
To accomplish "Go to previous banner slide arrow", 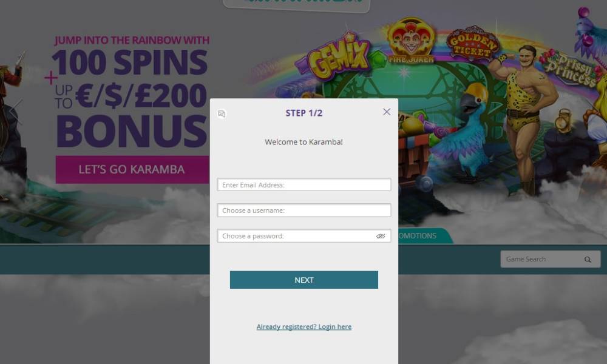I will pyautogui.click(x=15, y=112).
